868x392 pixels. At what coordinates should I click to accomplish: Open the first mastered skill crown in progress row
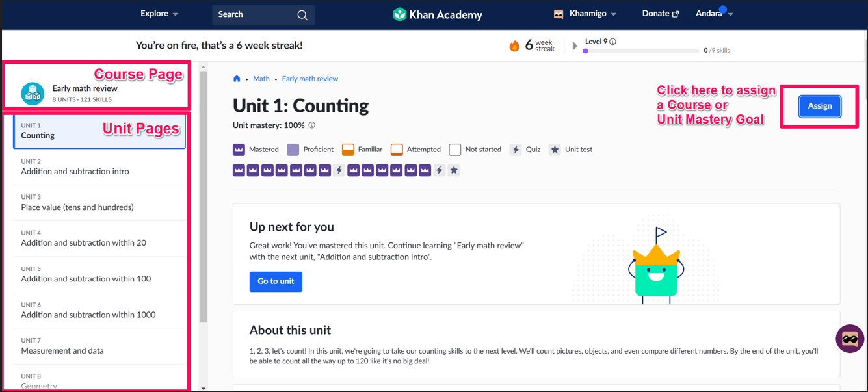tap(239, 170)
